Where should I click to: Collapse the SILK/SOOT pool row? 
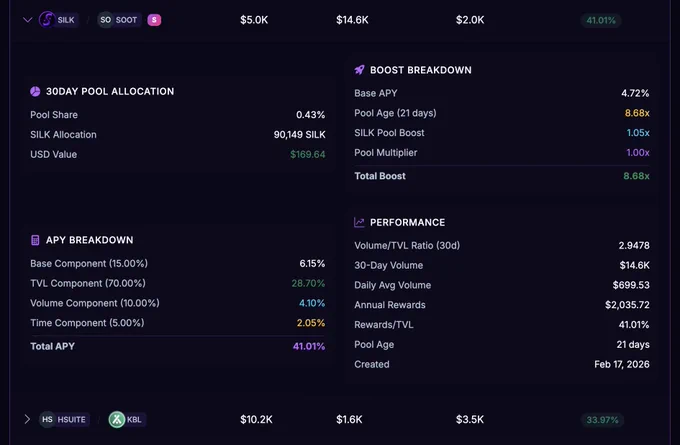[27, 20]
